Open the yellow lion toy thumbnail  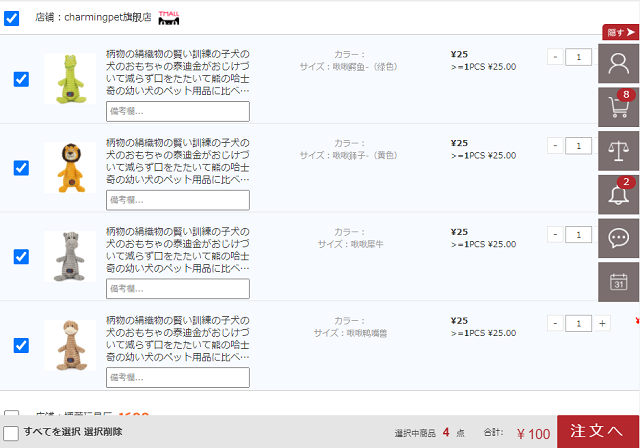point(70,167)
